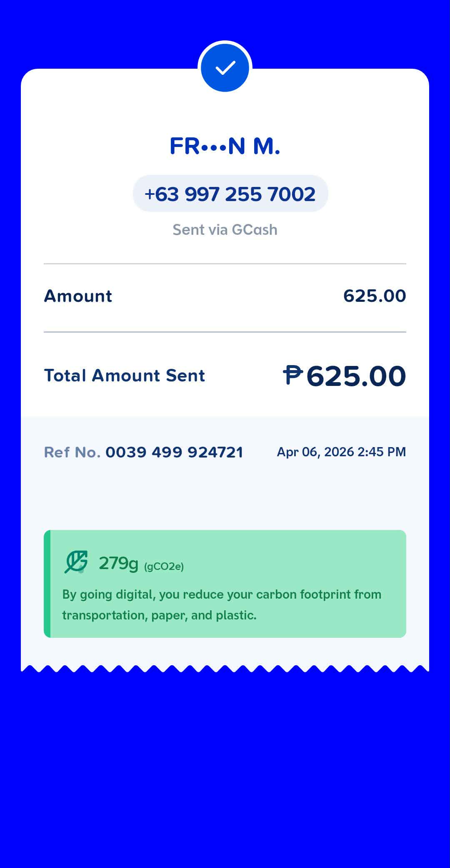450x868 pixels.
Task: Click the Apr 06, 2026 2:45 PM timestamp
Action: (341, 452)
